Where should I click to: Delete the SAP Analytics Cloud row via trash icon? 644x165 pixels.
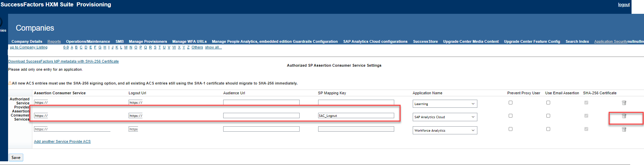(624, 116)
